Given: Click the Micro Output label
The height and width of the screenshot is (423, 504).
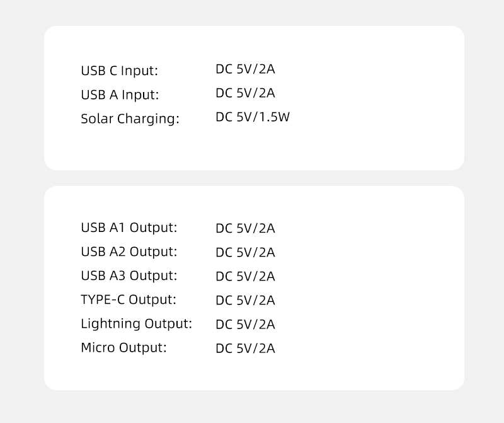Looking at the screenshot, I should point(123,347).
